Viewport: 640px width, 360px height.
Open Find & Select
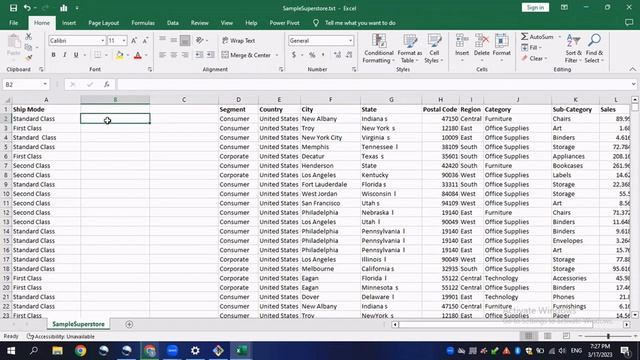594,49
